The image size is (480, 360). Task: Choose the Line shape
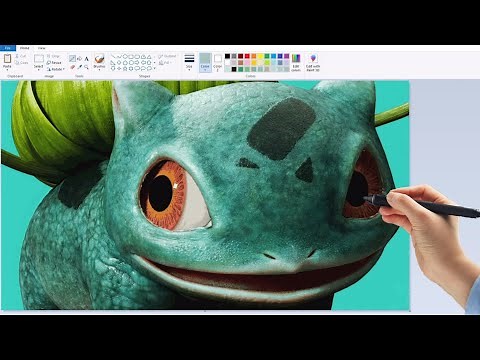click(113, 57)
